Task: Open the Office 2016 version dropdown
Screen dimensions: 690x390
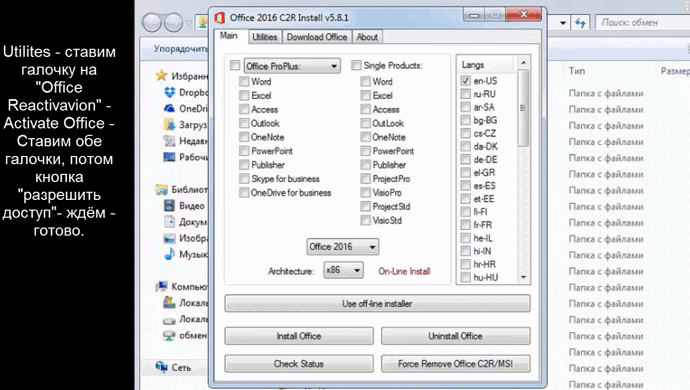Action: pyautogui.click(x=343, y=247)
